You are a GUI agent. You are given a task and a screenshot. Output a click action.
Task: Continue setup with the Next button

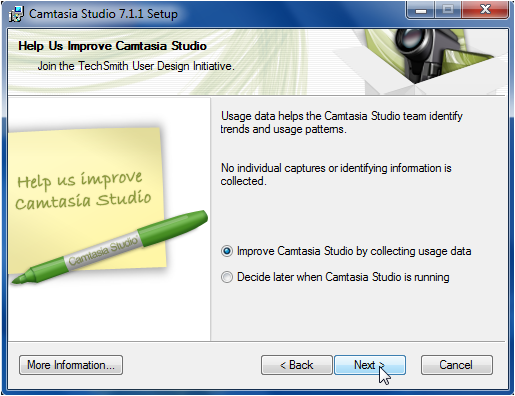pyautogui.click(x=370, y=365)
